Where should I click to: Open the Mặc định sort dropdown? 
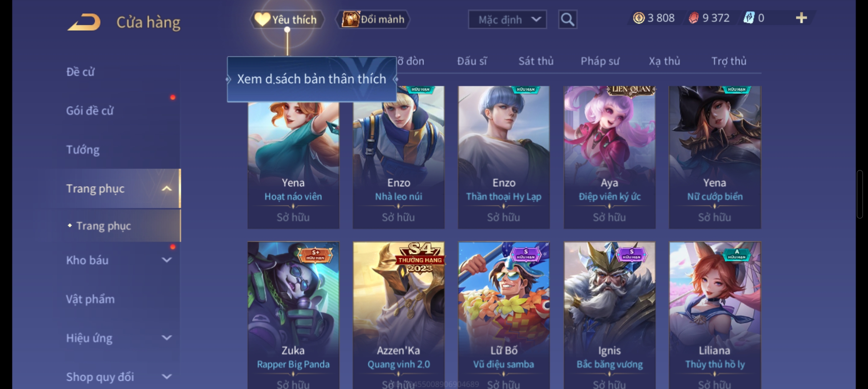pyautogui.click(x=507, y=19)
